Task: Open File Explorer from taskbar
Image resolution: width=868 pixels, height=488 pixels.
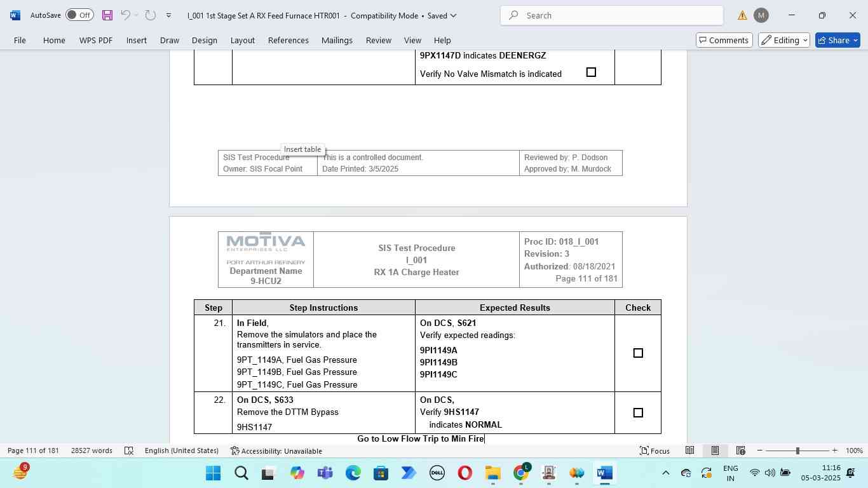Action: (493, 473)
